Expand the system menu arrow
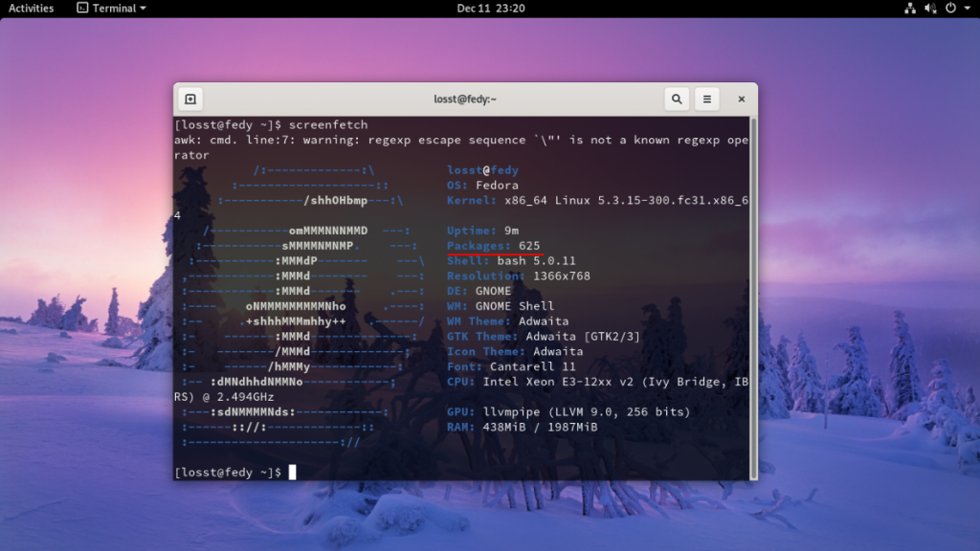 pos(967,8)
